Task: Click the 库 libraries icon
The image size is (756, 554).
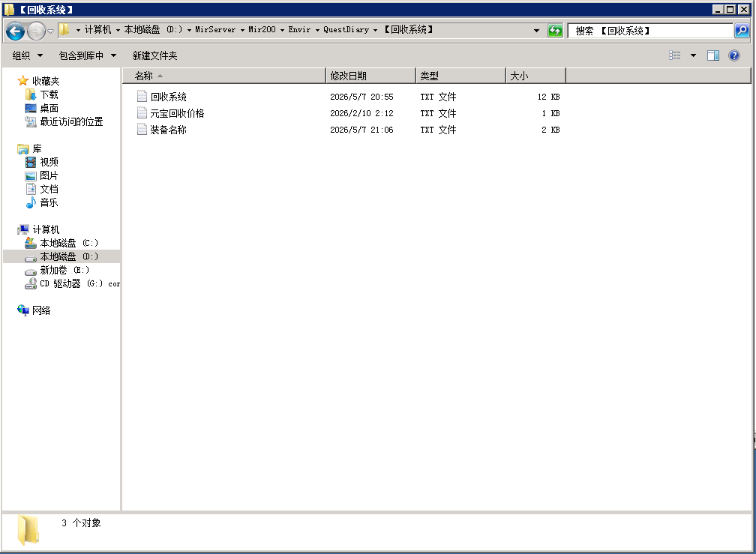Action: 22,148
